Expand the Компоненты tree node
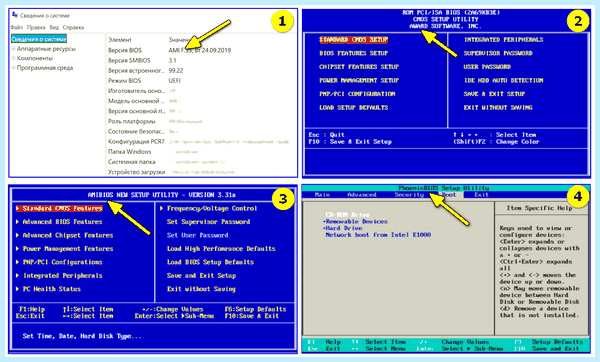Image resolution: width=600 pixels, height=362 pixels. (x=13, y=58)
